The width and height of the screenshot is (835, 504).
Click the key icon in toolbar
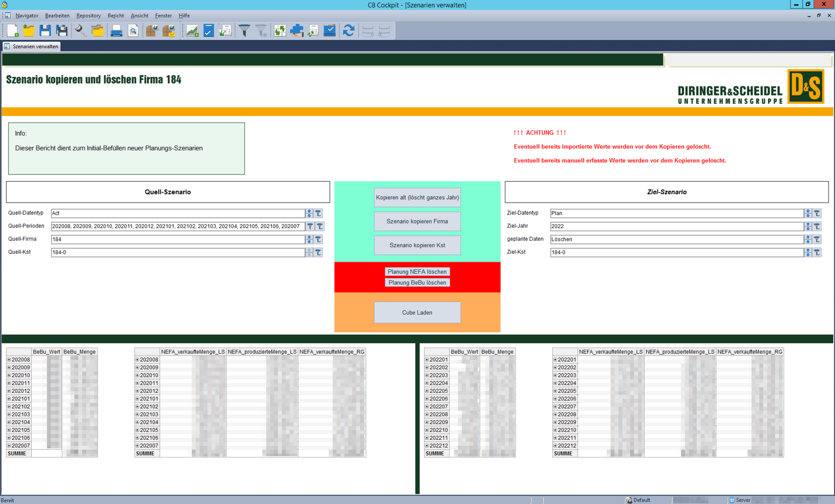80,31
